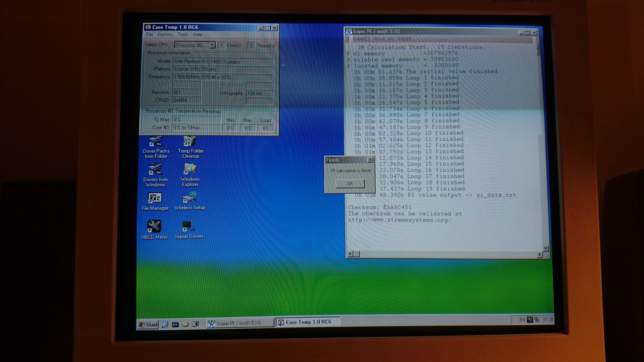The image size is (644, 362).
Task: Click the taskbar clock
Action: [x=548, y=319]
